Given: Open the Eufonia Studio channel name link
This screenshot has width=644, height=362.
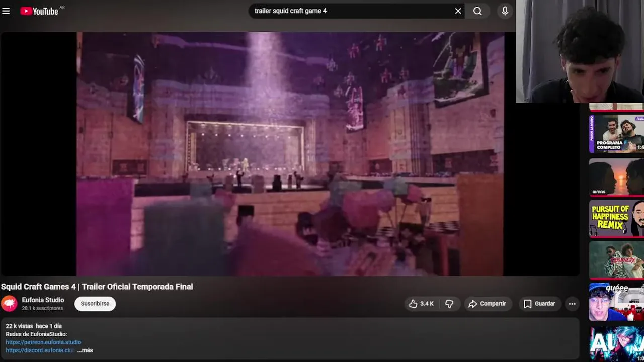Looking at the screenshot, I should coord(43,300).
